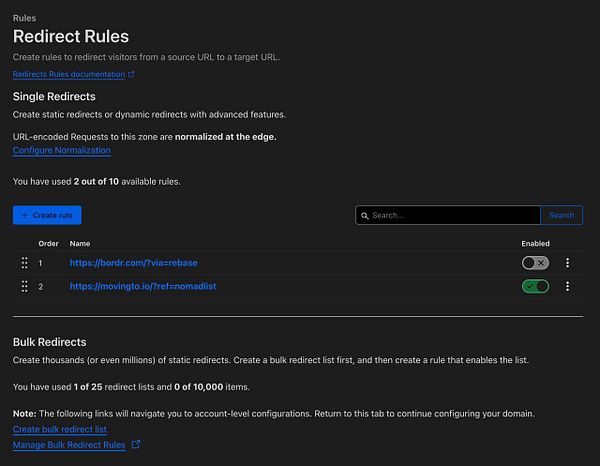Click the magnifier icon in search box
This screenshot has width=600, height=466.
click(365, 215)
